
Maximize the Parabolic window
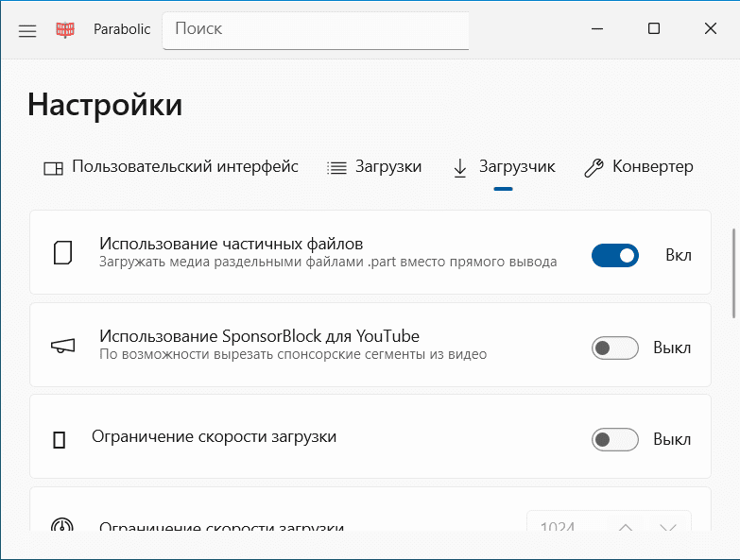click(x=654, y=29)
